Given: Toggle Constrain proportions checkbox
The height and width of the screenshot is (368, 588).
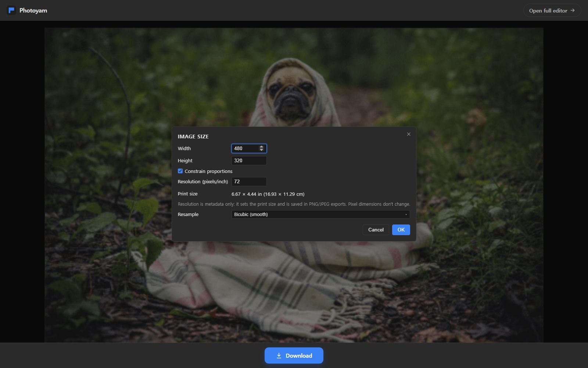Looking at the screenshot, I should tap(180, 171).
